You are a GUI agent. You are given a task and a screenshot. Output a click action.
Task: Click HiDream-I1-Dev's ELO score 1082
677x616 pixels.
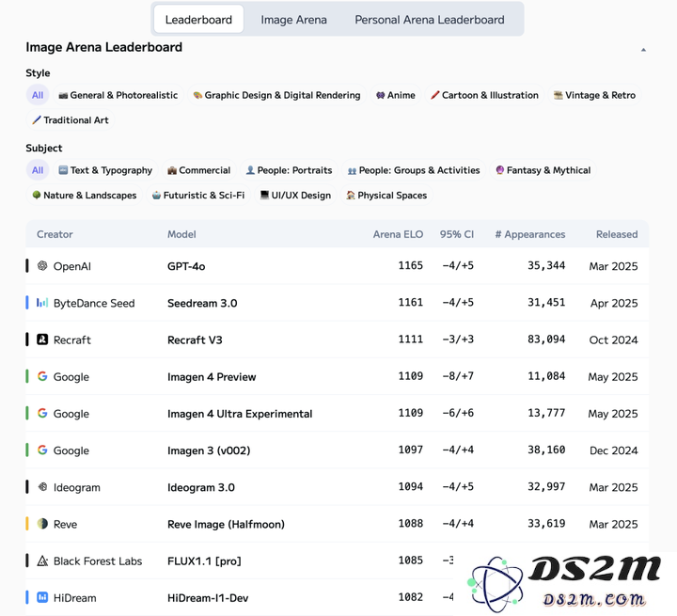[410, 597]
